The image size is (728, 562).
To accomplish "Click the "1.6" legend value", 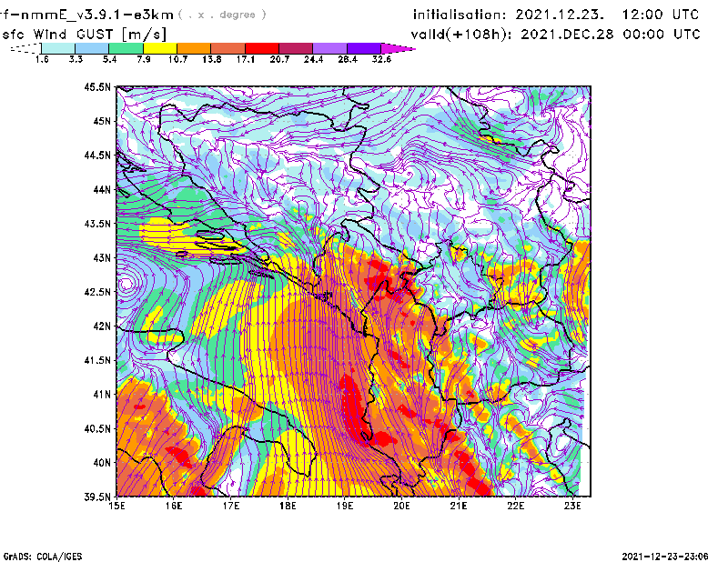I will [42, 59].
